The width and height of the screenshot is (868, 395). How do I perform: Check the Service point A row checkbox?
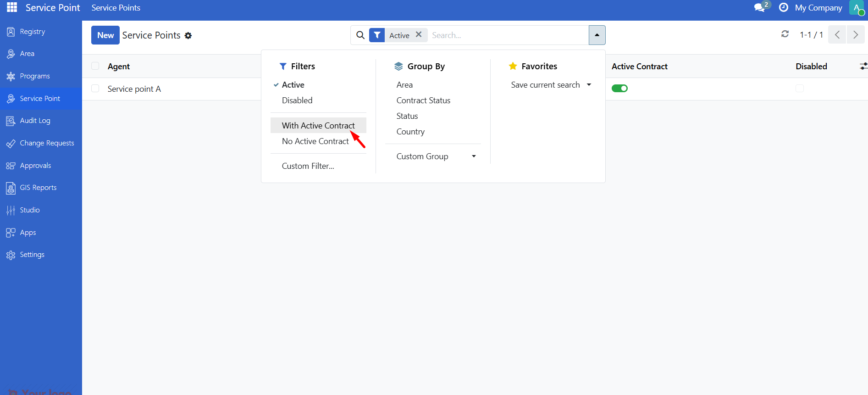(95, 89)
